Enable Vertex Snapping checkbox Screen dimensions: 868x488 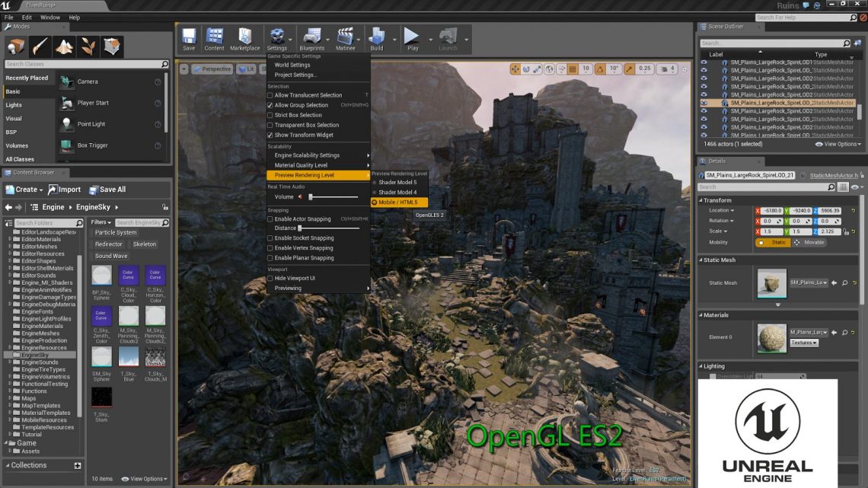coord(270,248)
